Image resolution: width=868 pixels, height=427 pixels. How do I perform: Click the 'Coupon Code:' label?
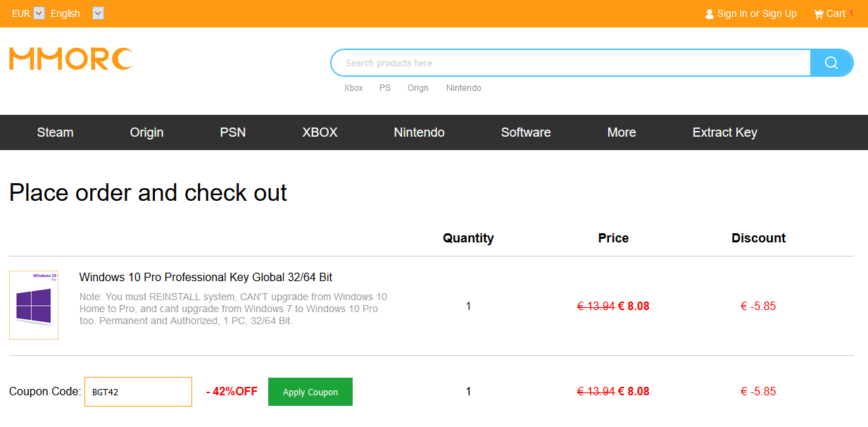(x=45, y=392)
